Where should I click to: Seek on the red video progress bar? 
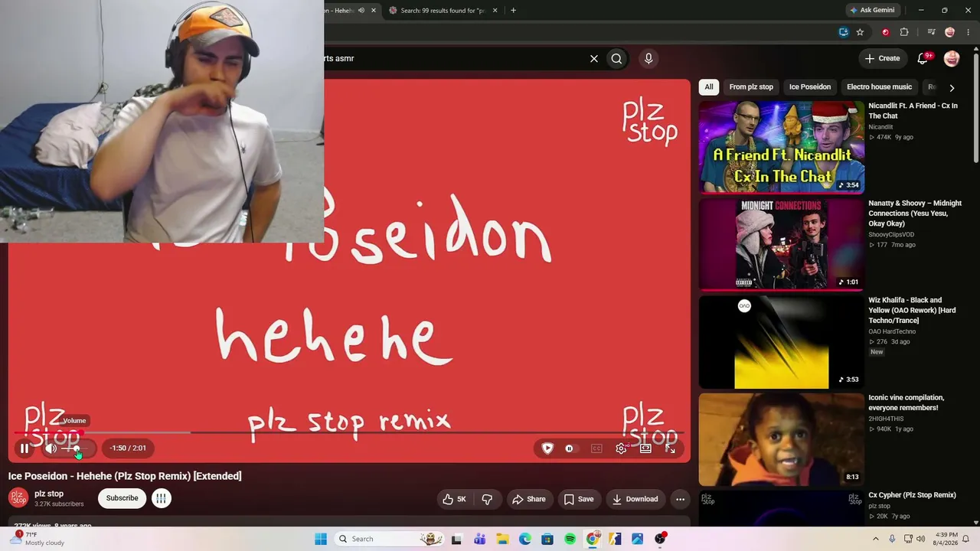(x=349, y=432)
